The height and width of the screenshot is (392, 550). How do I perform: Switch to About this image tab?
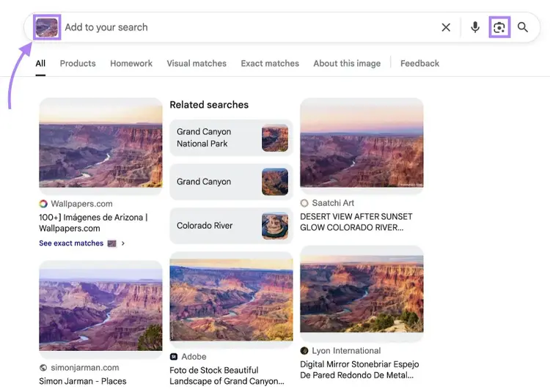[x=347, y=64]
